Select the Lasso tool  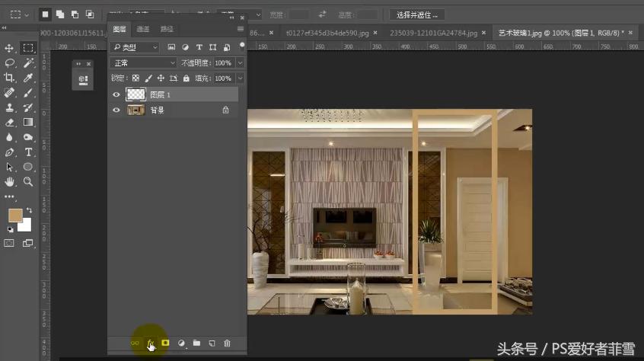(9, 63)
